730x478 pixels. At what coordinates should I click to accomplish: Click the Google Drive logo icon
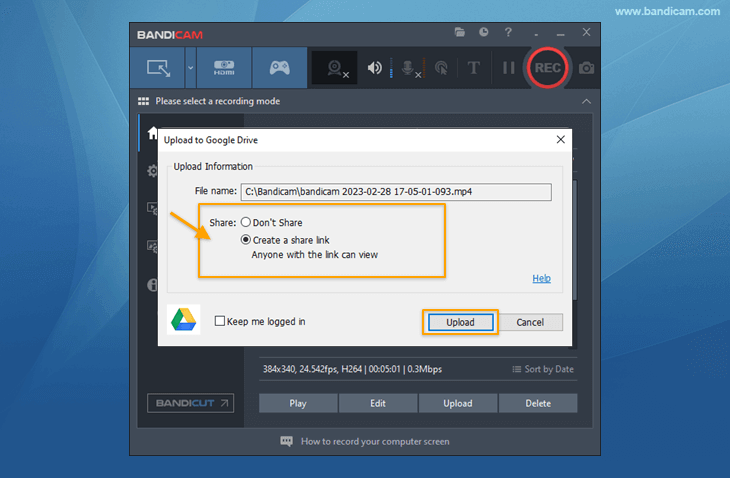(183, 320)
